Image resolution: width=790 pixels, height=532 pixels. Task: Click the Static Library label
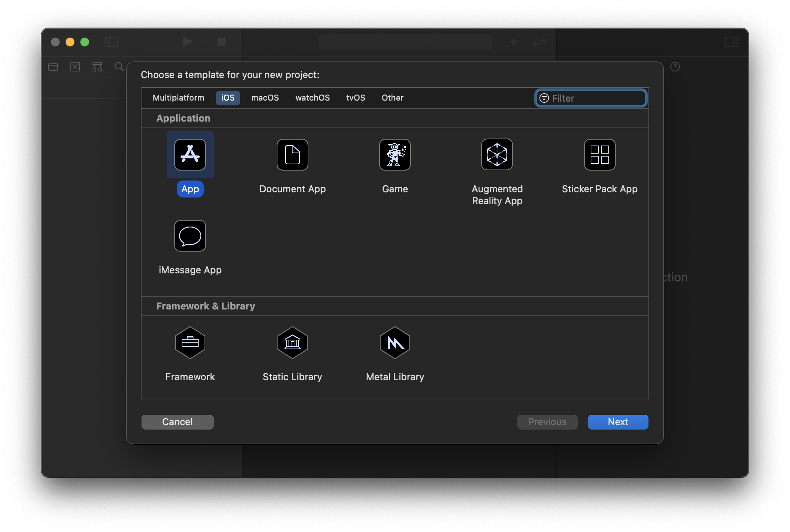pyautogui.click(x=293, y=377)
